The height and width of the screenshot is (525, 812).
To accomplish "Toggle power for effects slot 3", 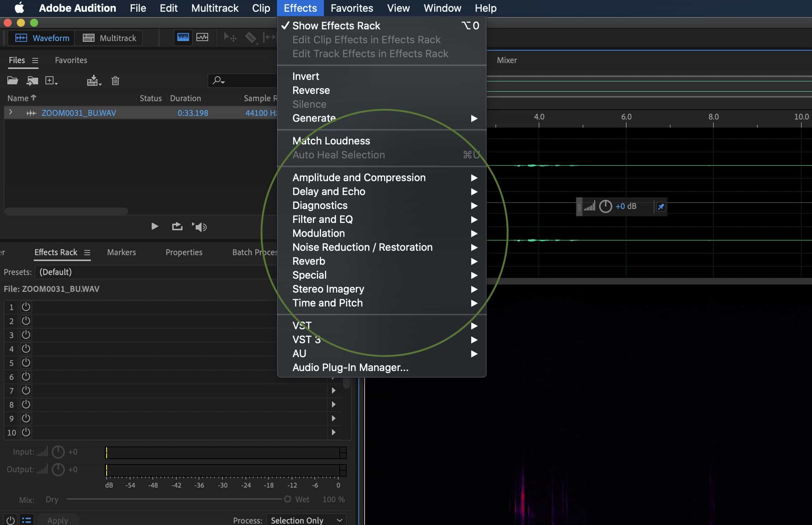I will tap(26, 335).
